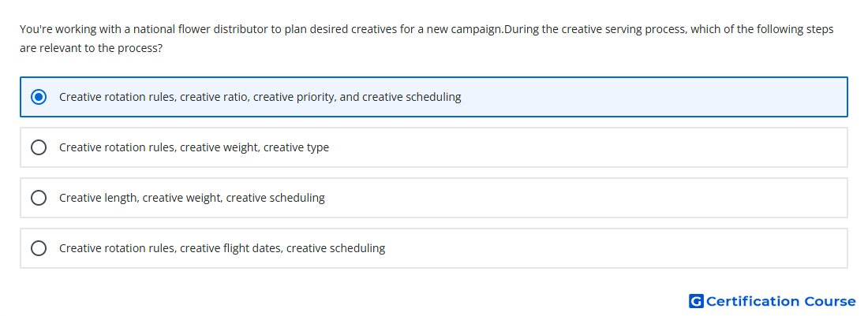Pick the radio circle next to creative length option
This screenshot has height=316, width=868.
(x=39, y=198)
